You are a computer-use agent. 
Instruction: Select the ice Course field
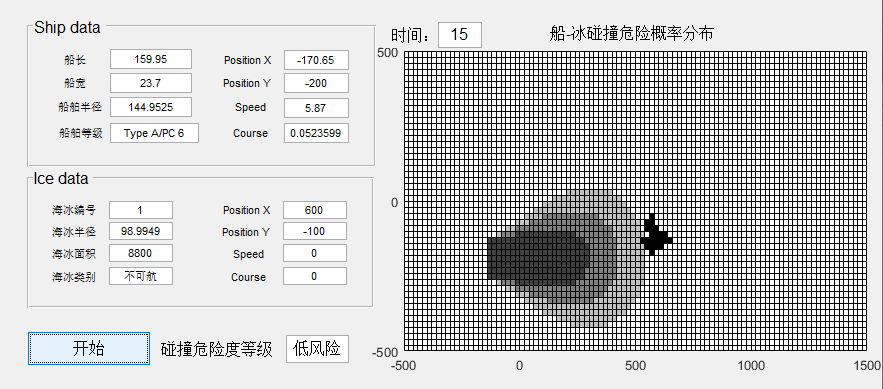click(x=315, y=276)
